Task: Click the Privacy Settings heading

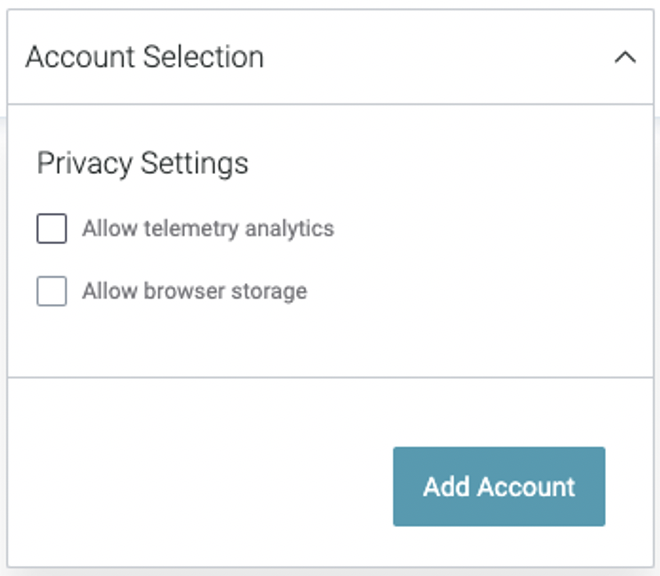Action: tap(143, 163)
